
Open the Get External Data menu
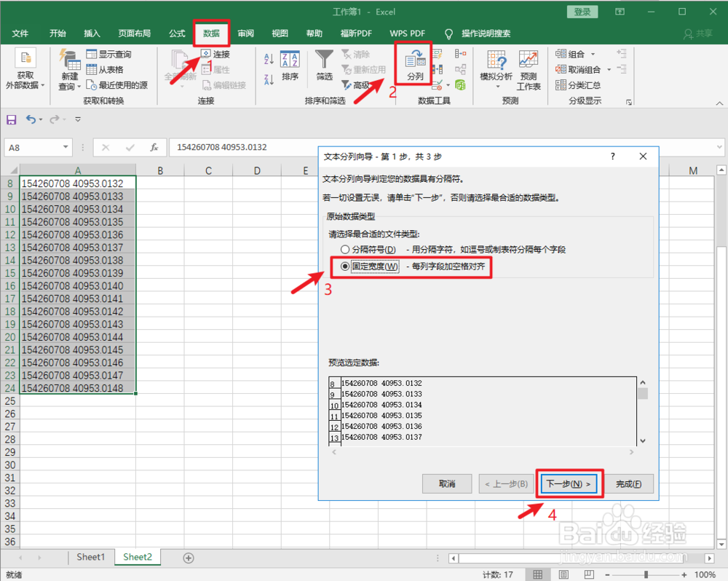[25, 69]
